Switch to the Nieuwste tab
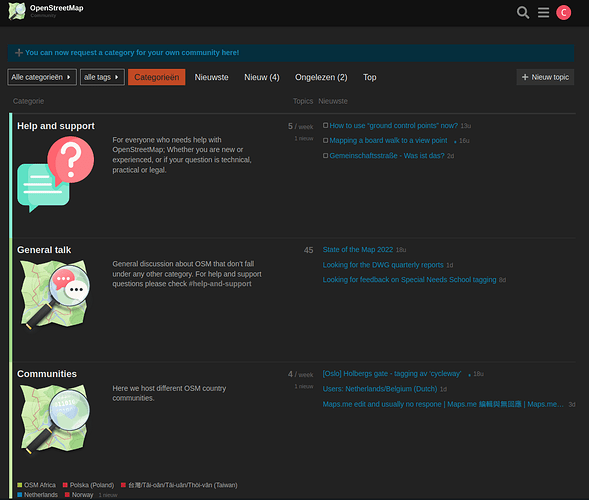This screenshot has height=500, width=589. coord(211,77)
